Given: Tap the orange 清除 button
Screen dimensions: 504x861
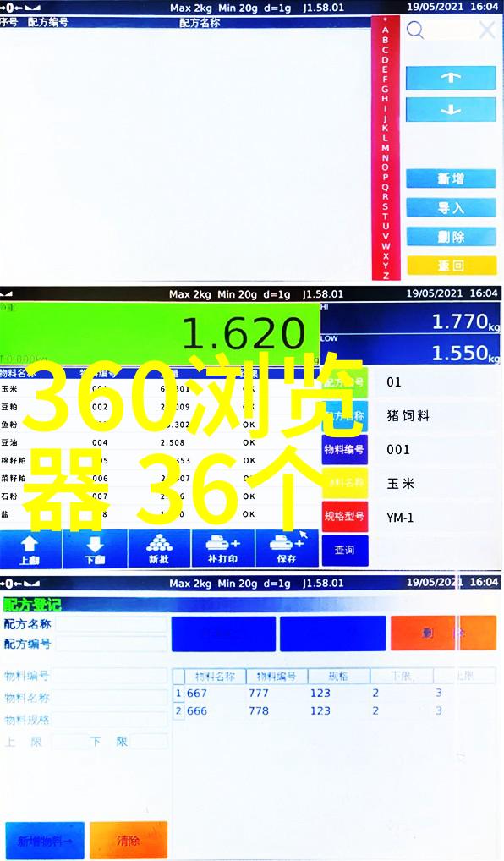Looking at the screenshot, I should pos(129,840).
